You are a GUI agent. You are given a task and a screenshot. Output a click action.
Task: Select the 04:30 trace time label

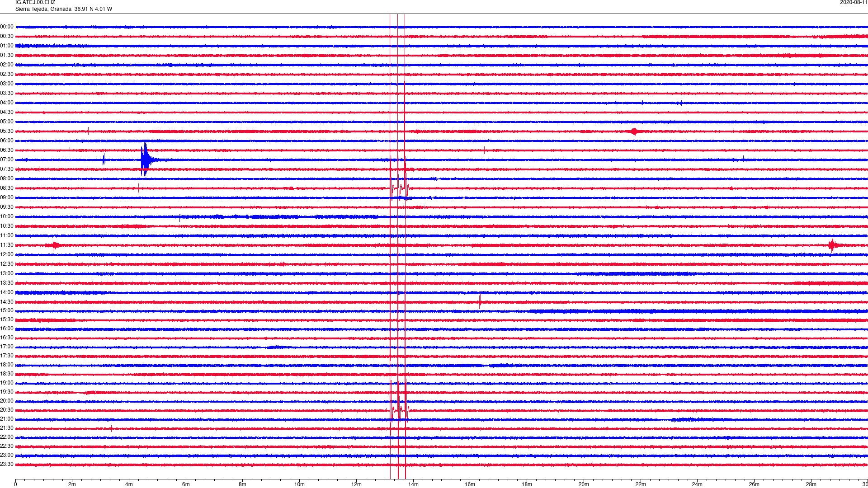(x=7, y=113)
